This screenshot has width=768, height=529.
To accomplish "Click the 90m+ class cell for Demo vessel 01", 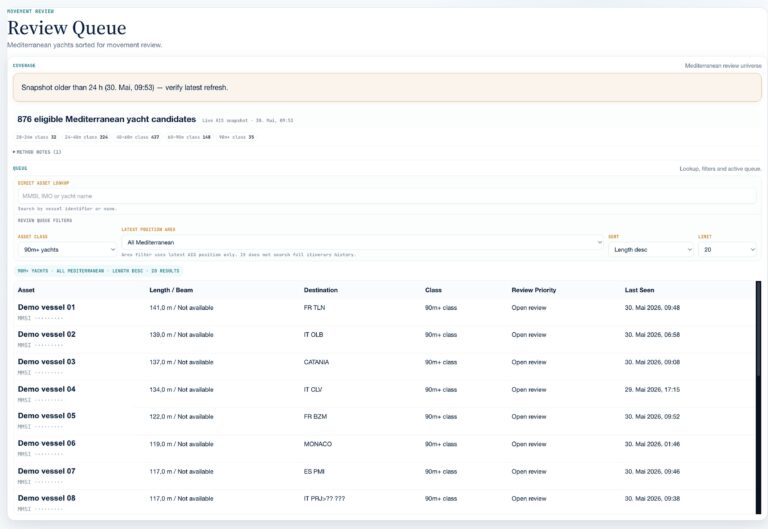I will 441,308.
